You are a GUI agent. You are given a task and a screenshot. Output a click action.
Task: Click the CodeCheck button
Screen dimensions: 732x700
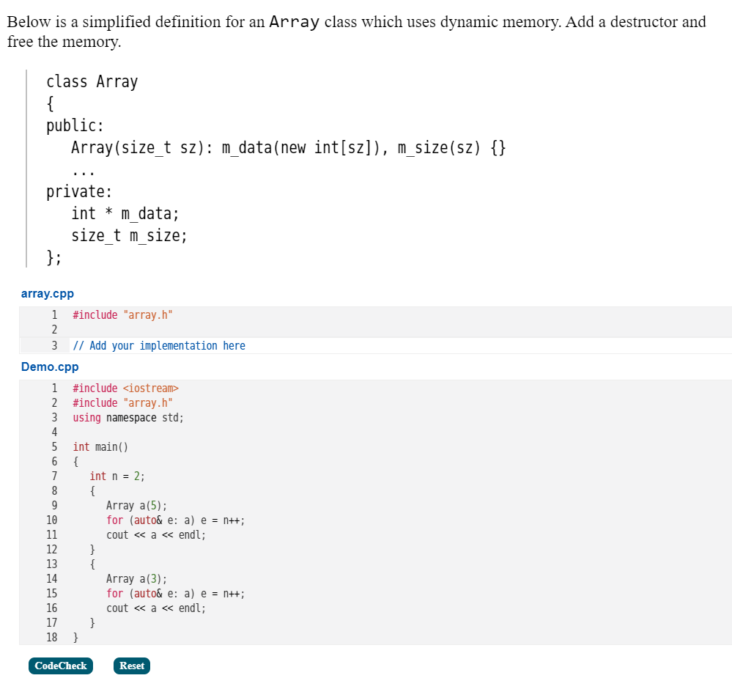click(61, 666)
